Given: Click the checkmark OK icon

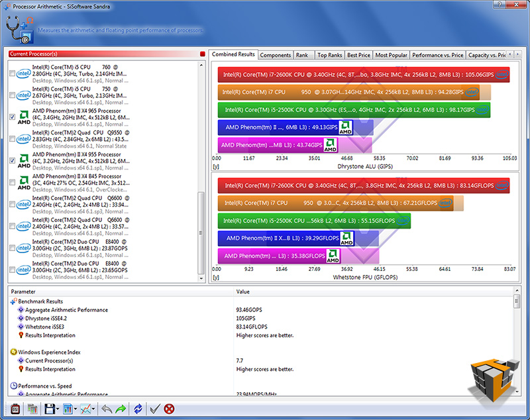Looking at the screenshot, I should 155,409.
